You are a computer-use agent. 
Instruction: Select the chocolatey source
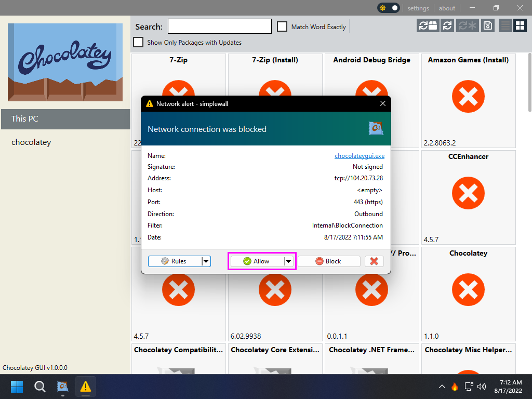point(65,142)
